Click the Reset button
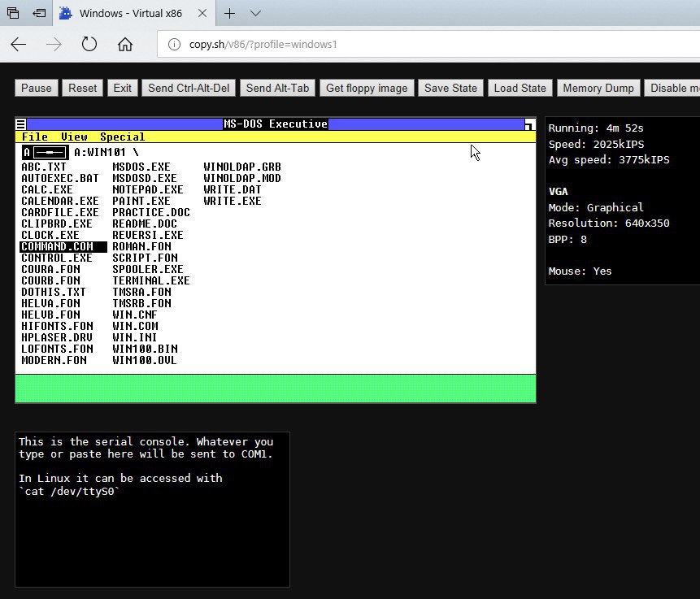700x599 pixels. [x=83, y=88]
